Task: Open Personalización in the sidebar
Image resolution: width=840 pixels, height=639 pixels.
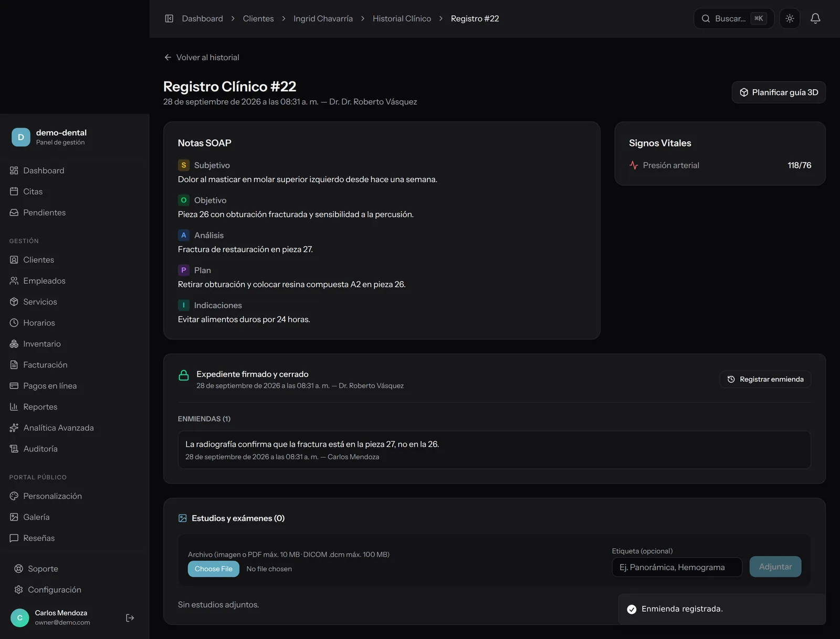Action: point(75,496)
